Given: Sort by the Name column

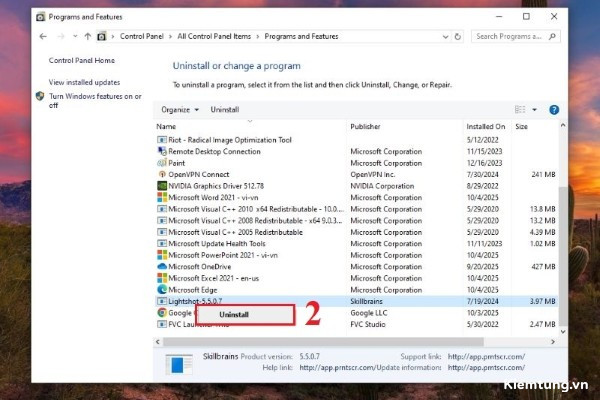Looking at the screenshot, I should pos(166,126).
